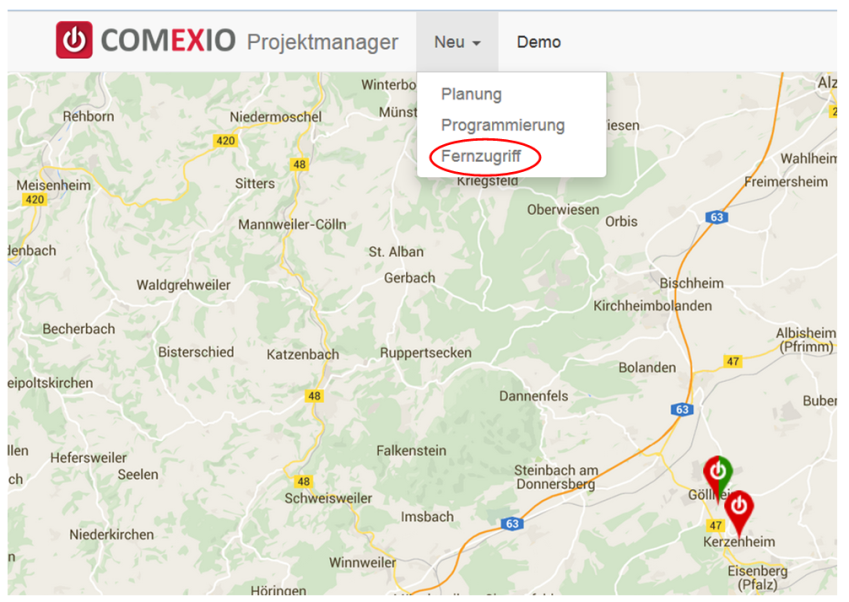Click the route 48 shield near Katzenbach
849x602 pixels.
tap(315, 396)
